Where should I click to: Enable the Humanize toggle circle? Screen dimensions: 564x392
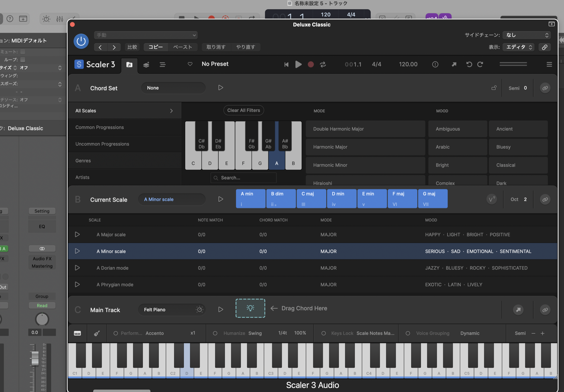[x=215, y=333]
